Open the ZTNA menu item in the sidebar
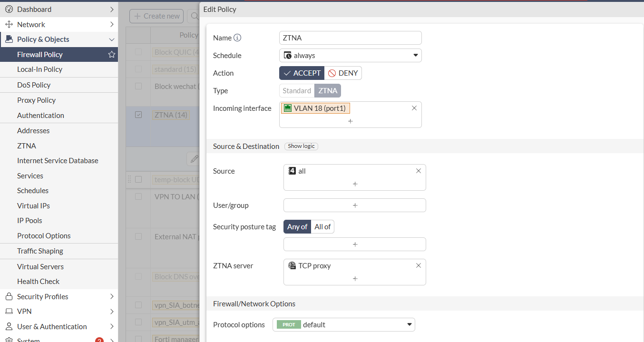644x342 pixels. click(59, 146)
